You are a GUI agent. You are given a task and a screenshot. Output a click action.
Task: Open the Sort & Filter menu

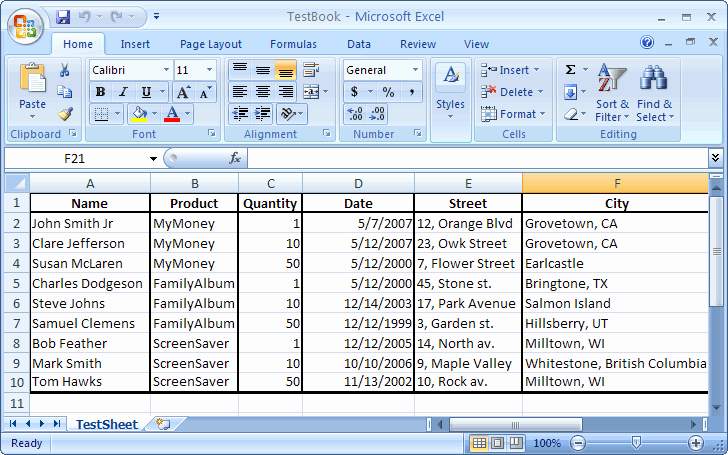tap(612, 93)
